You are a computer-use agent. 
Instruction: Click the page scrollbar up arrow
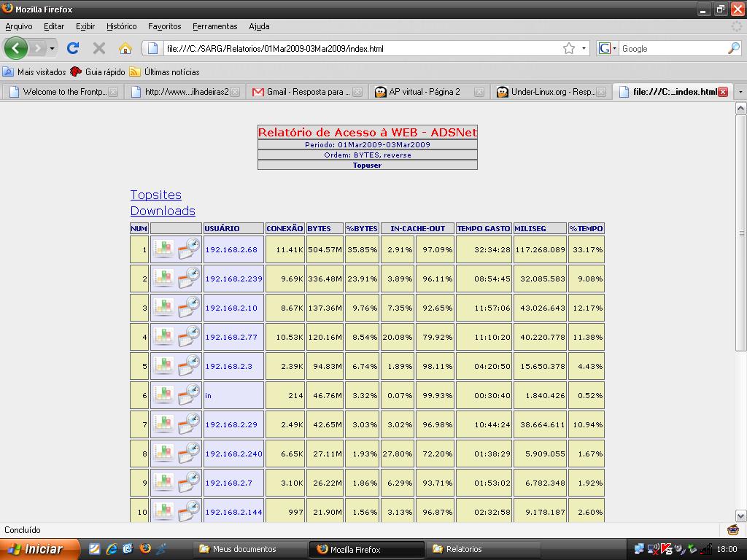point(740,109)
